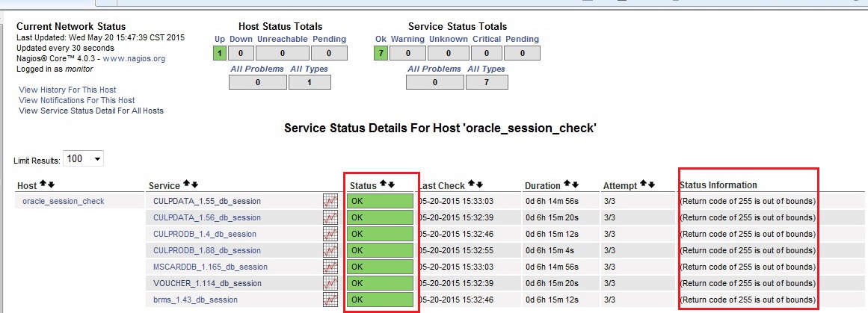Open graph icon for CULPDATA_1.55_db_session
Image resolution: width=868 pixels, height=313 pixels.
[330, 201]
